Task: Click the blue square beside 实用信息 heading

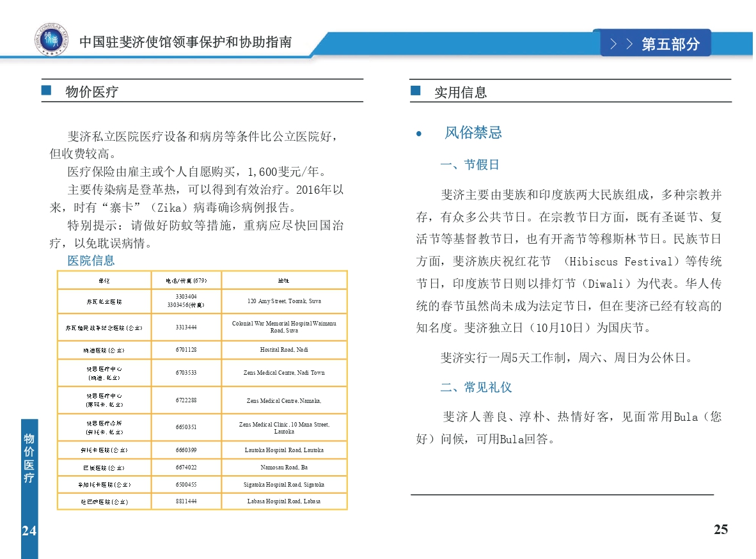Action: pyautogui.click(x=416, y=91)
